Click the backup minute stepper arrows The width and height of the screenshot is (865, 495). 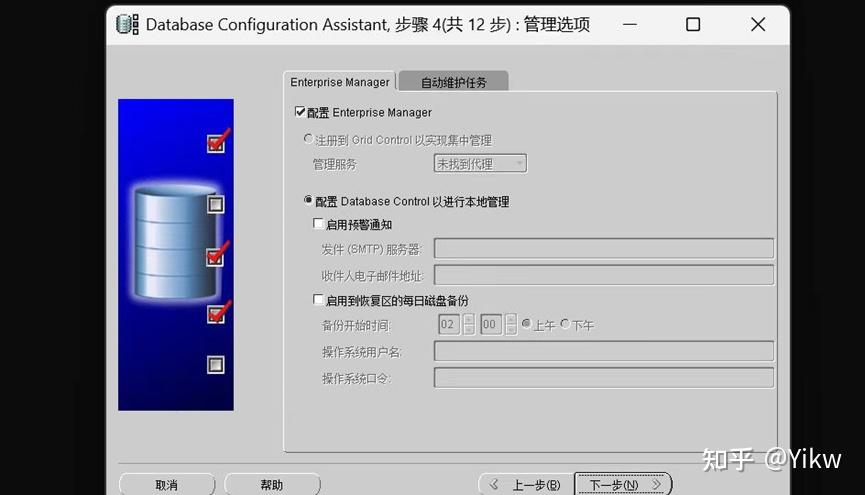click(x=511, y=324)
